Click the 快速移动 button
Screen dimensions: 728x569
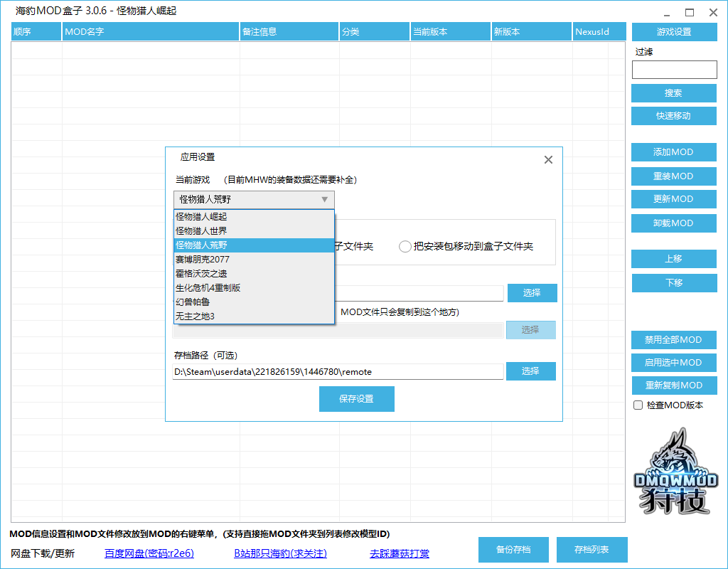click(674, 116)
